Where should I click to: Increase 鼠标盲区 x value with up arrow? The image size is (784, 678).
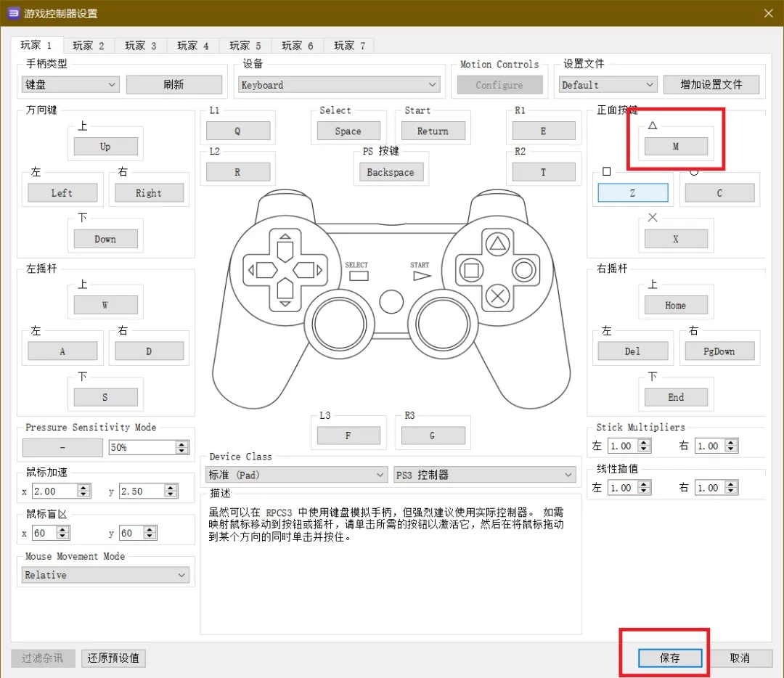click(63, 530)
